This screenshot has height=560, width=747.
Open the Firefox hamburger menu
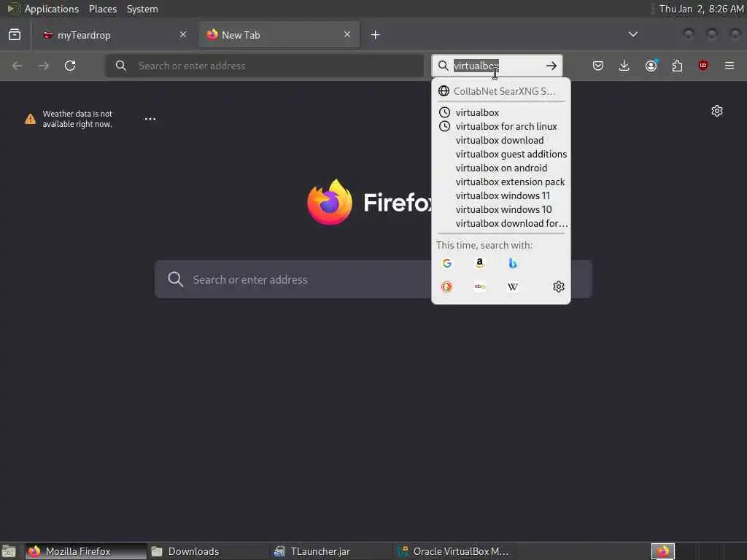pos(729,66)
